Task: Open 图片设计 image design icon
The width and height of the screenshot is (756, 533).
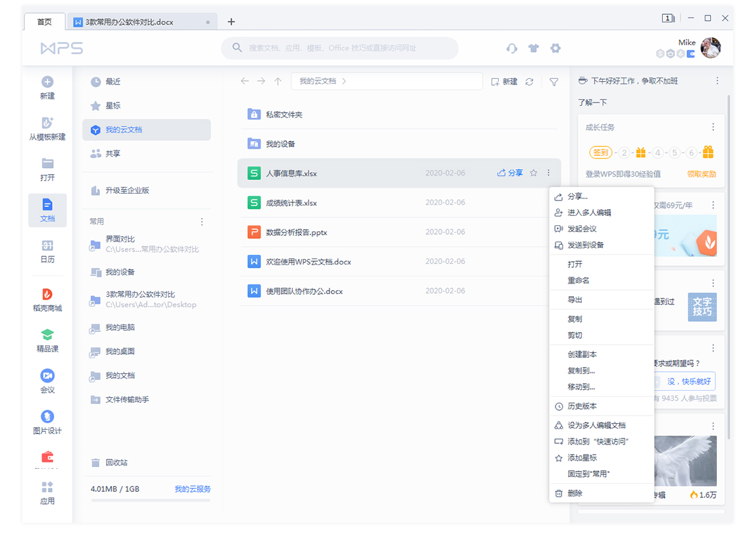Action: click(x=47, y=416)
